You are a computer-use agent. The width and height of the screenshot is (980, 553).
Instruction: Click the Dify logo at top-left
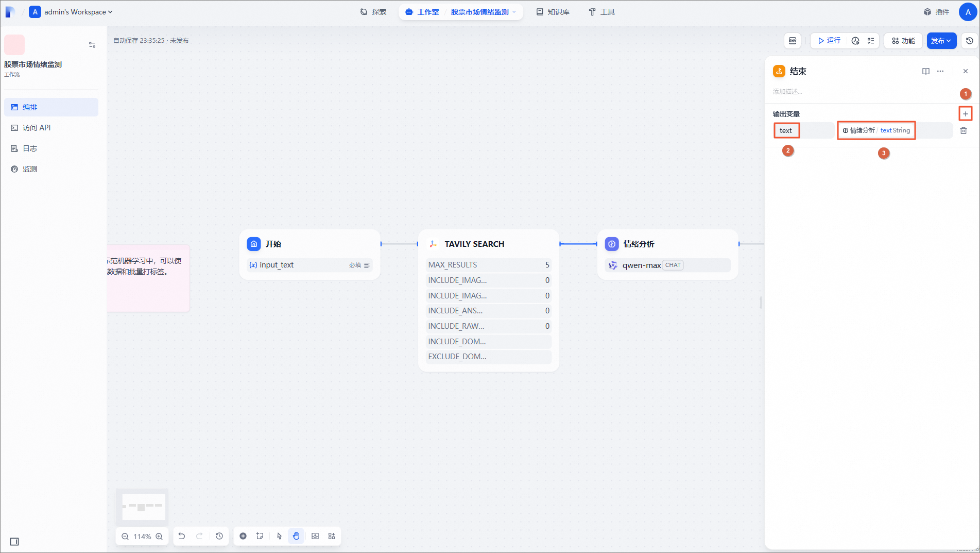click(x=10, y=12)
